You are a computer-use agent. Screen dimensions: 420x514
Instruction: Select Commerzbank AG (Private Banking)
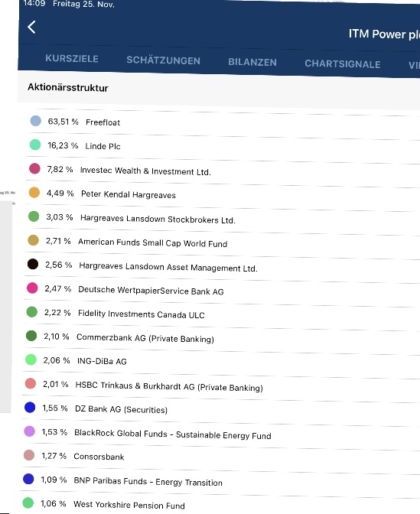145,338
